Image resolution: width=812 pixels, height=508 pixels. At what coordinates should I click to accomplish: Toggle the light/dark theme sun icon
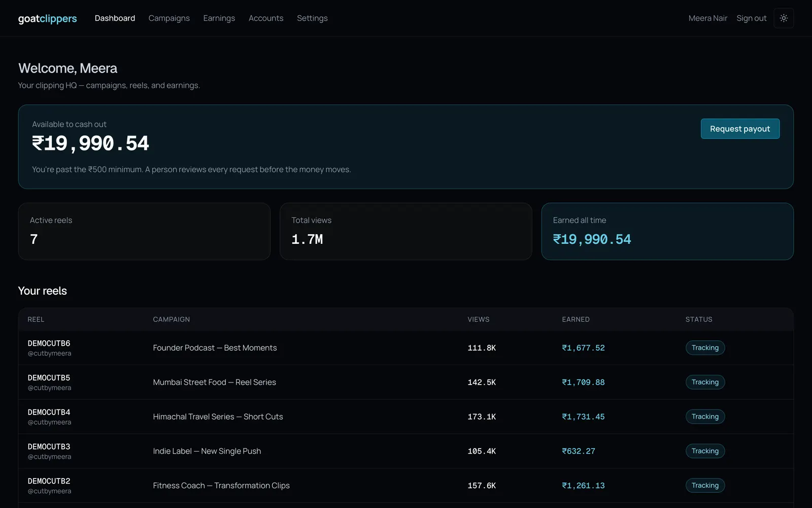(784, 18)
